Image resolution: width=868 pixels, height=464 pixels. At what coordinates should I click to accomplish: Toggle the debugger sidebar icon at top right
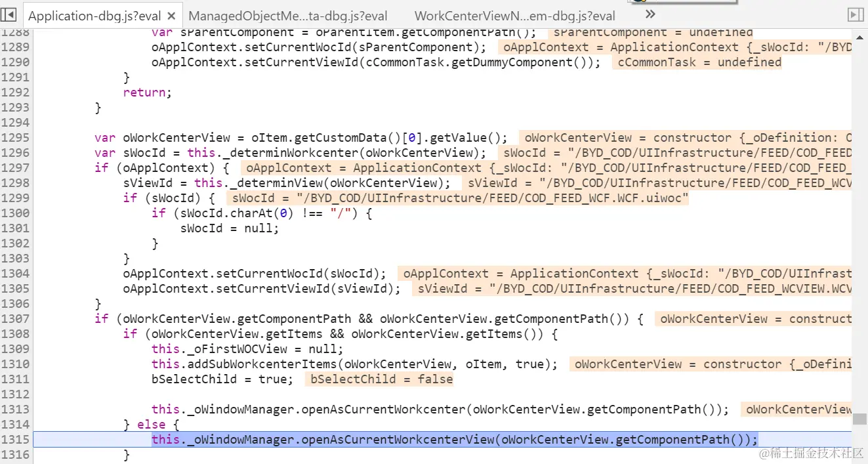[856, 14]
